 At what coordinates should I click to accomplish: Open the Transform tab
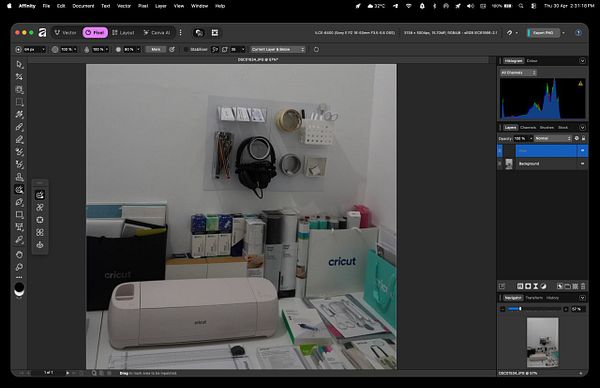tap(534, 298)
